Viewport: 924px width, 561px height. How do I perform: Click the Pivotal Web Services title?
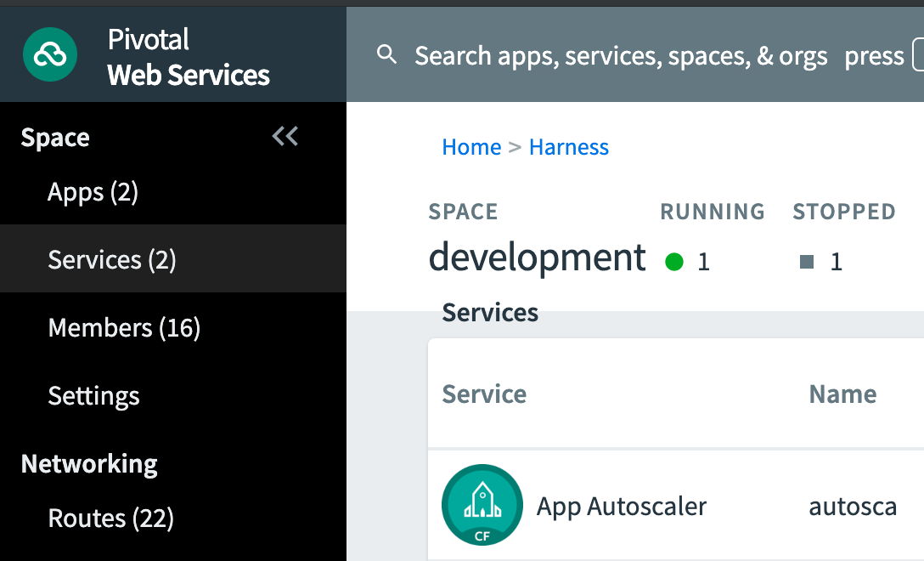[x=189, y=57]
